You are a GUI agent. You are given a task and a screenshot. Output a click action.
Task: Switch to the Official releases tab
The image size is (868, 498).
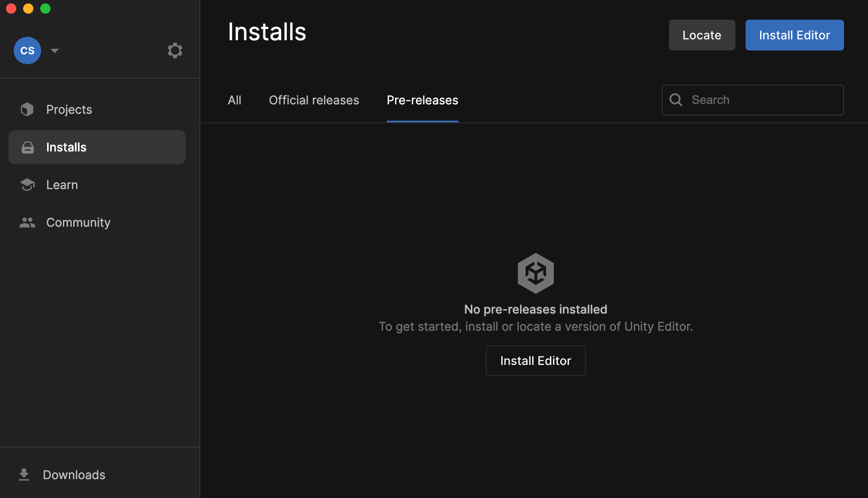tap(314, 100)
